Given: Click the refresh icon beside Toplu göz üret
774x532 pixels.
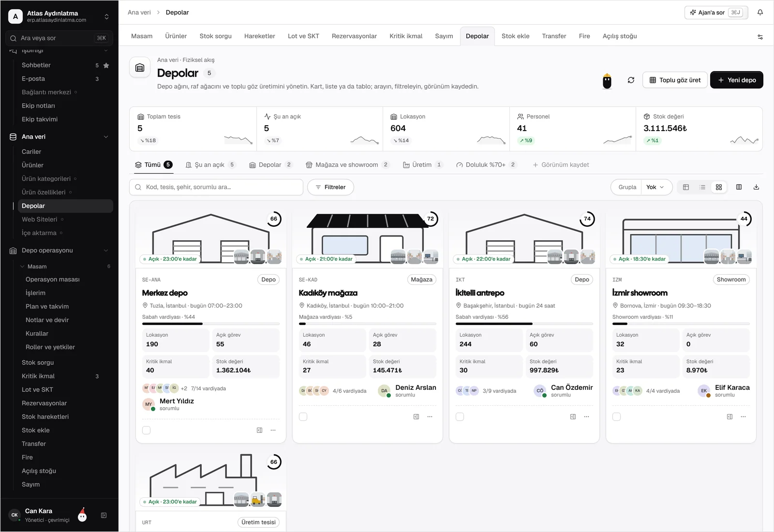Looking at the screenshot, I should pyautogui.click(x=631, y=80).
